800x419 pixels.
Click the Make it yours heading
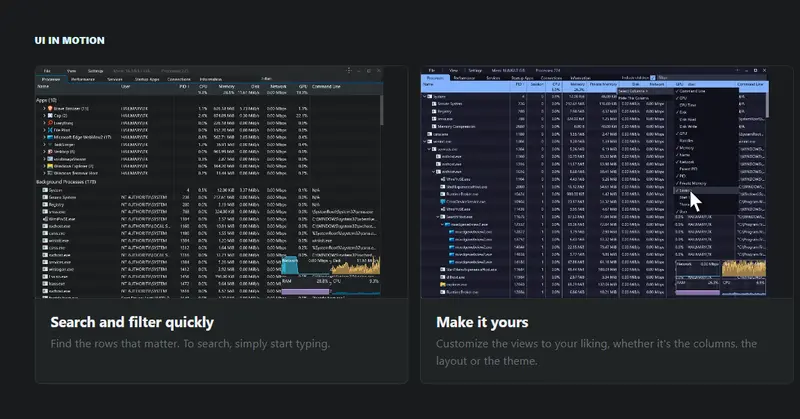tap(482, 323)
